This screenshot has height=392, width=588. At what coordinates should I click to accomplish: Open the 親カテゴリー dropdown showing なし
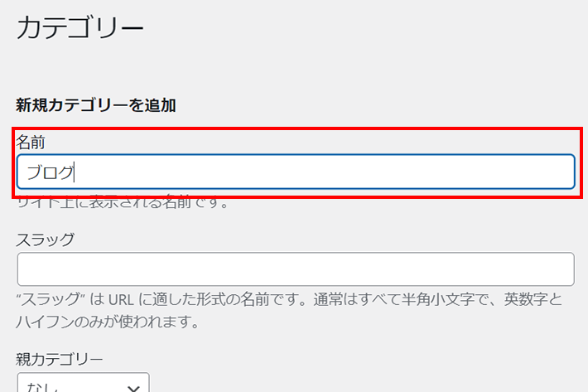(x=84, y=383)
